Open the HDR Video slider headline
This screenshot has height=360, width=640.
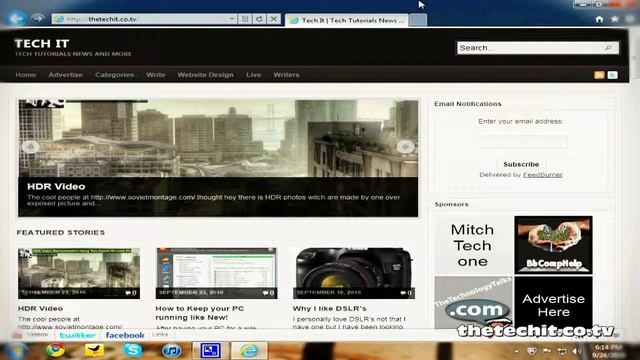pos(56,187)
